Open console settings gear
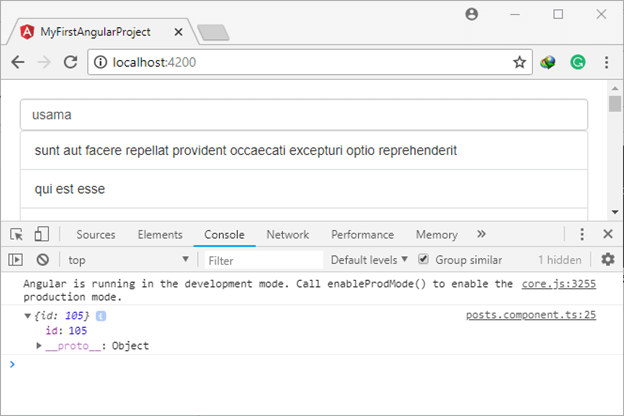The height and width of the screenshot is (416, 624). click(x=608, y=260)
